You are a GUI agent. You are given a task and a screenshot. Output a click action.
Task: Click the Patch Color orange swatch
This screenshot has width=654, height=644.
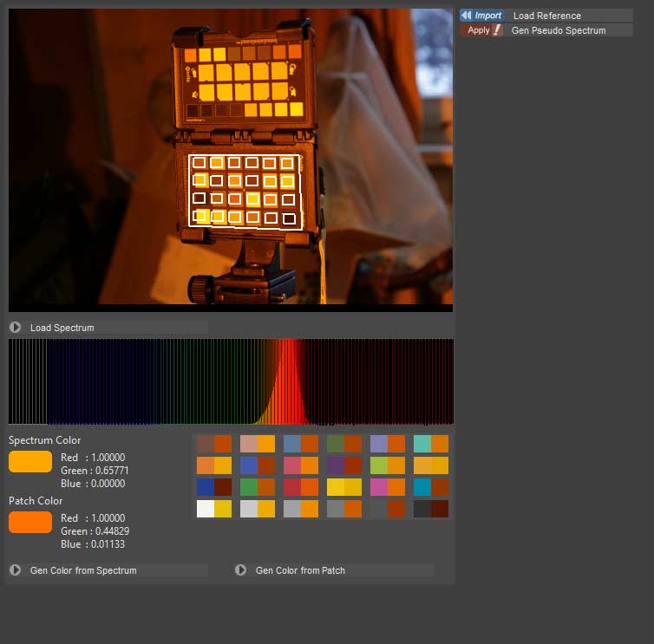click(x=30, y=522)
